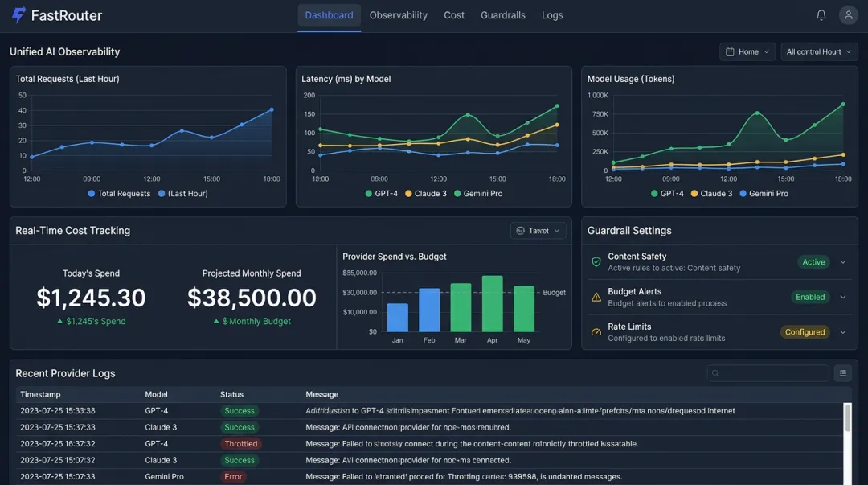
Task: Click Projected Monthly Spend $38,500.00
Action: tap(252, 298)
